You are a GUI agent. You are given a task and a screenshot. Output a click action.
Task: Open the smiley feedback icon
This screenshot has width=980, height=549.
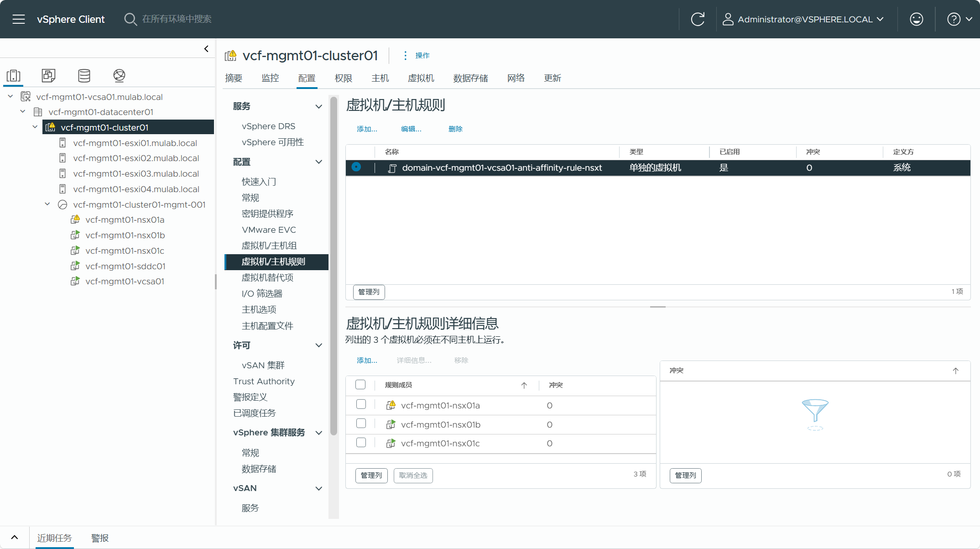coord(916,19)
